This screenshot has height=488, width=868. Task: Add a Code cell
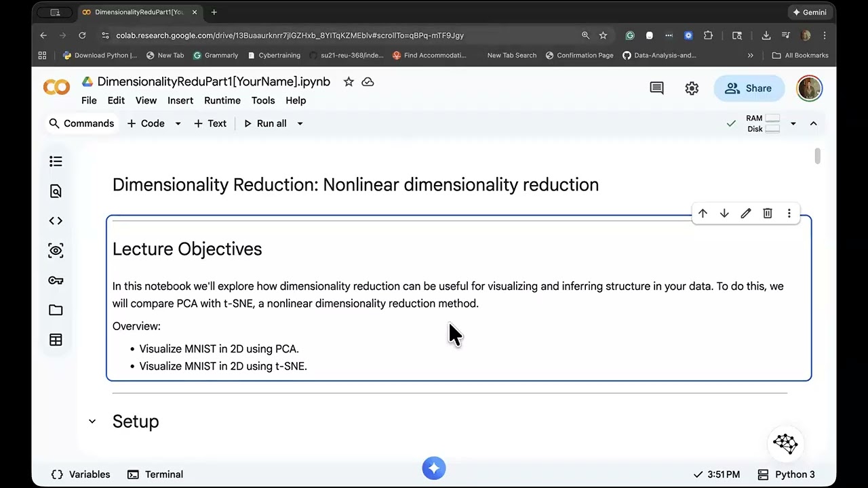coord(146,123)
